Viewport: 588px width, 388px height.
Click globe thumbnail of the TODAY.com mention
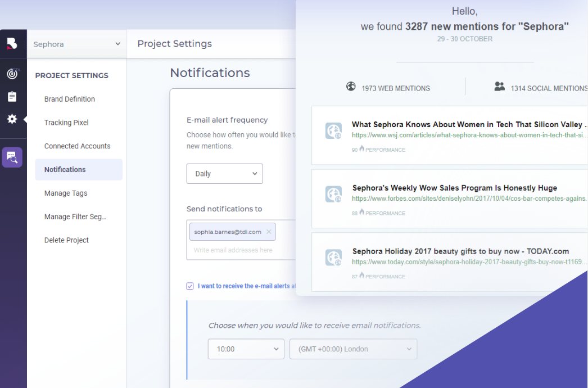tap(333, 258)
